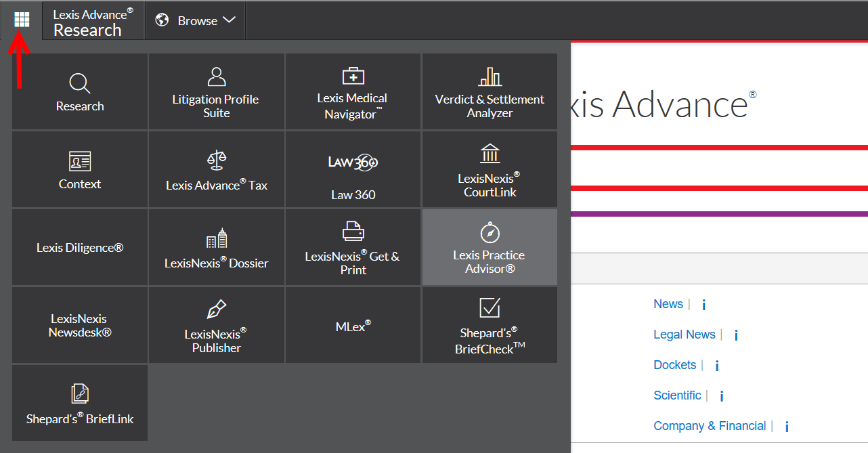The width and height of the screenshot is (868, 453).
Task: Click the Get & Print printer icon
Action: tap(353, 232)
